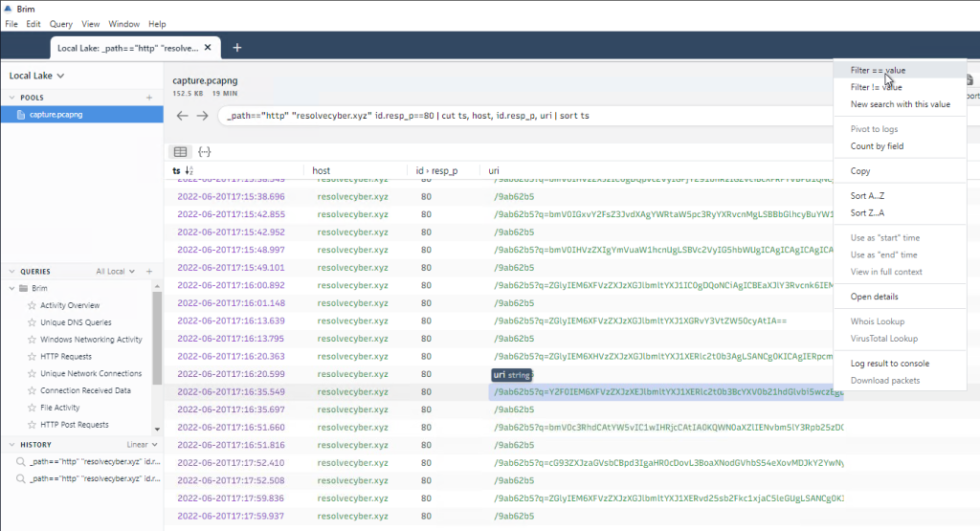
Task: Add a new query with plus icon
Action: coord(148,272)
